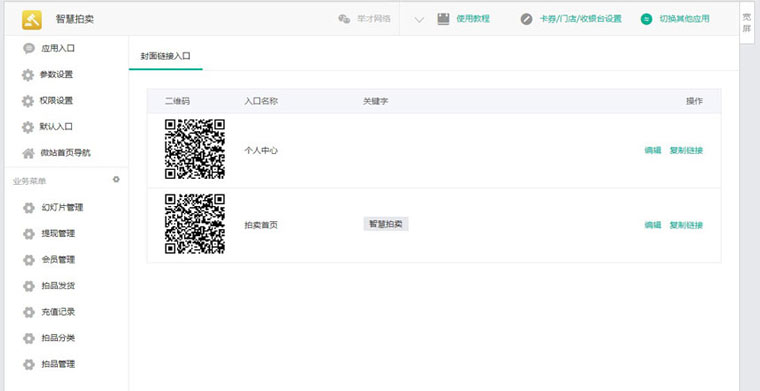Click 复制链接 in the 个人中心 row
Image resolution: width=760 pixels, height=391 pixels.
pyautogui.click(x=686, y=150)
